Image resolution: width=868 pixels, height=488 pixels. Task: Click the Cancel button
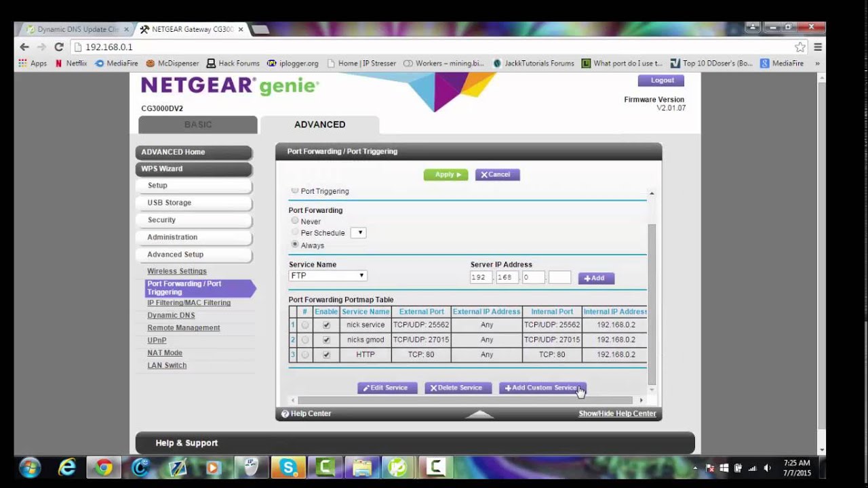click(x=497, y=174)
